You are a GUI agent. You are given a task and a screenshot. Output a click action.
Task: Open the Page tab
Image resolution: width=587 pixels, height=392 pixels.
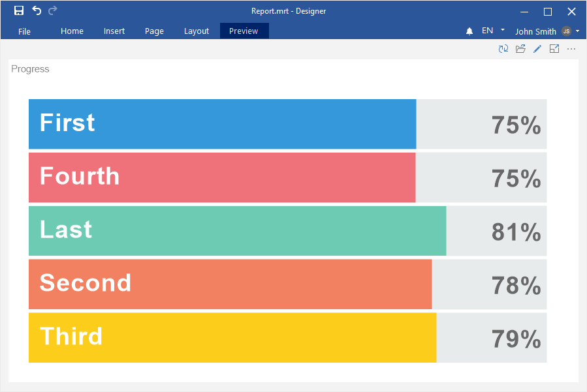(x=154, y=31)
